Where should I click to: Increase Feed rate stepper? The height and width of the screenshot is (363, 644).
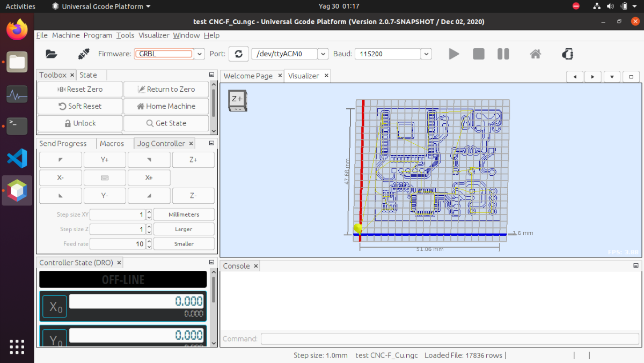[149, 241]
